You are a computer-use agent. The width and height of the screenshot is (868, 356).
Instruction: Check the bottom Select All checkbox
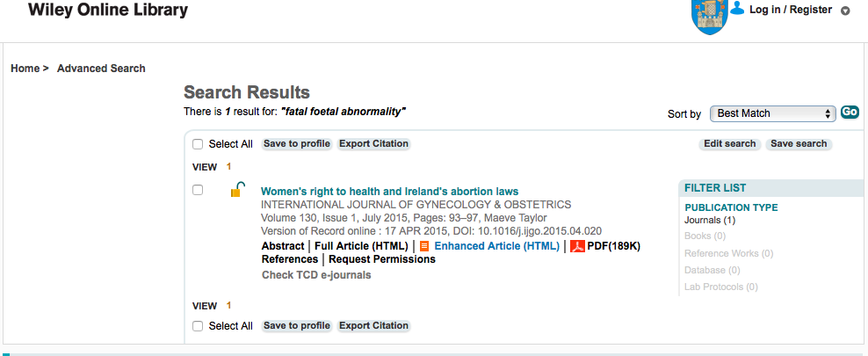198,326
